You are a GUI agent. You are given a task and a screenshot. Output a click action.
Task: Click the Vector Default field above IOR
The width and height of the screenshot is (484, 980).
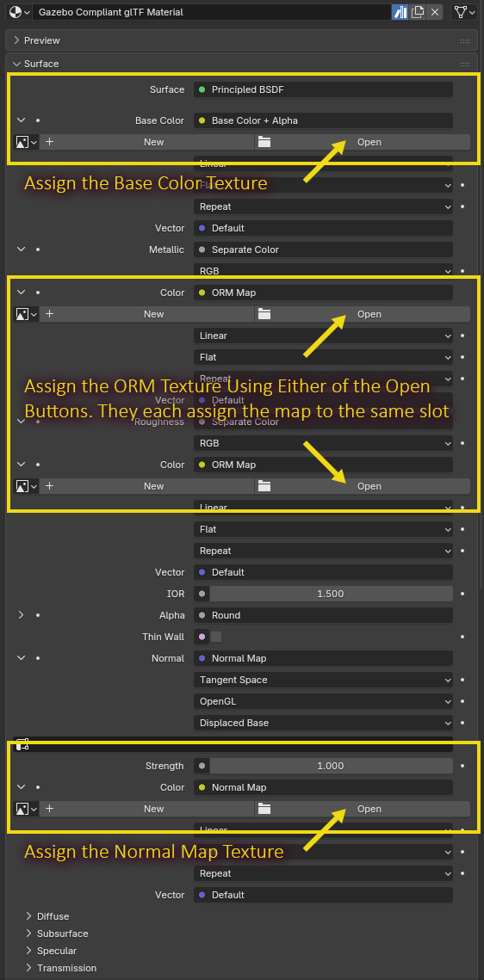[323, 572]
